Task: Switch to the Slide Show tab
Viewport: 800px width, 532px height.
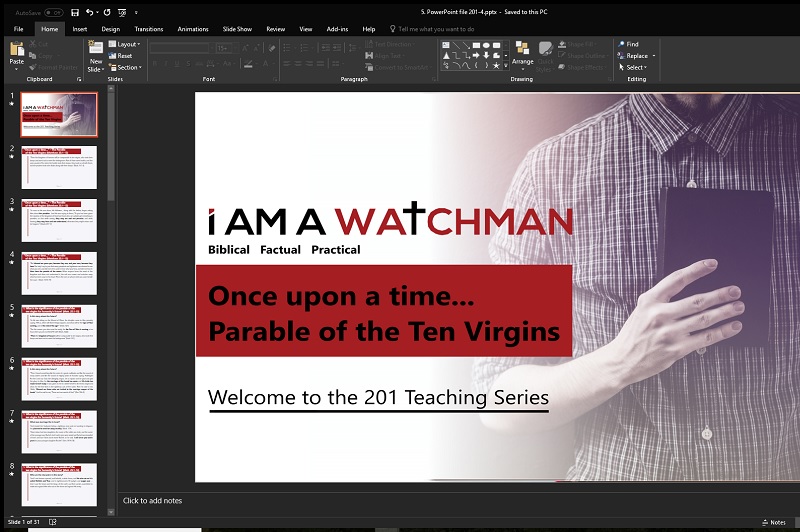Action: [237, 29]
